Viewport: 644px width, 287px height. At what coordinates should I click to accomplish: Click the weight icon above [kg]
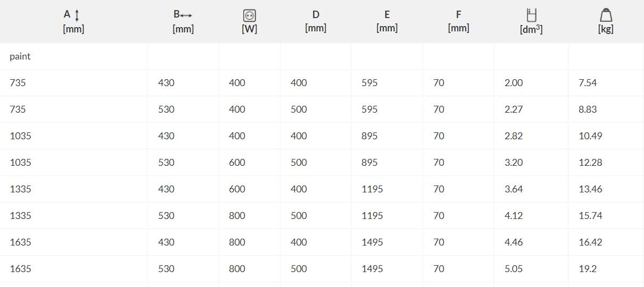[605, 15]
